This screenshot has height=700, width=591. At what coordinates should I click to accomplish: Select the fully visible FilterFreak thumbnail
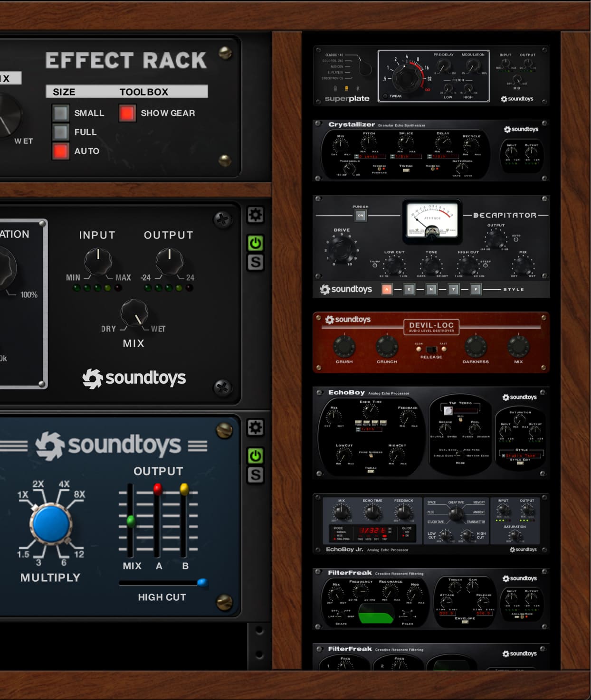pyautogui.click(x=431, y=599)
